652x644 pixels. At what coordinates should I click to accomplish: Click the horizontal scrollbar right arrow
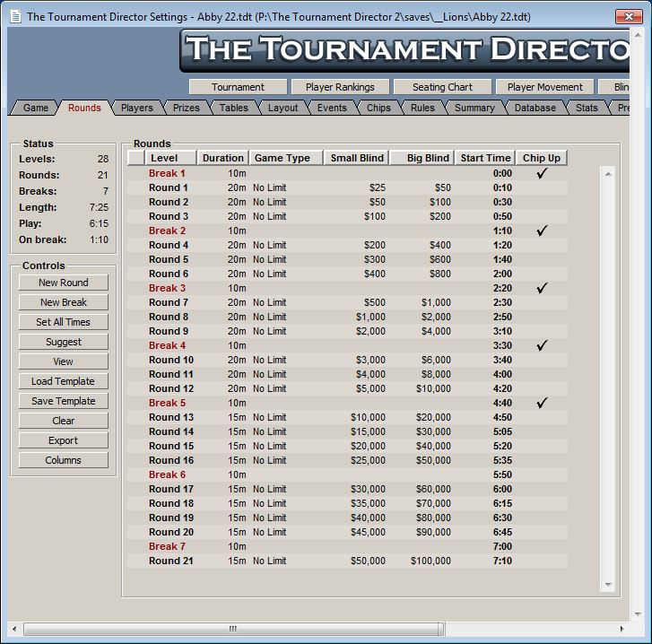(622, 629)
